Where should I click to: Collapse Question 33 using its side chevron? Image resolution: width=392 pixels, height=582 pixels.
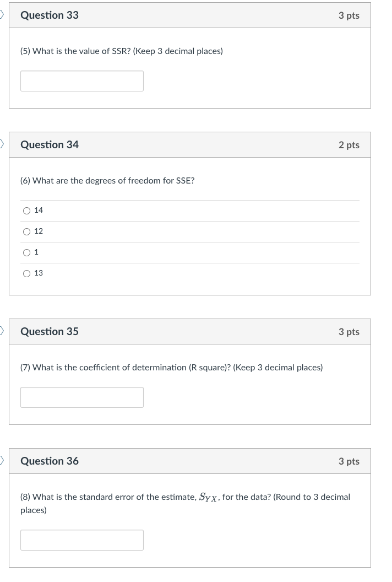pos(2,15)
